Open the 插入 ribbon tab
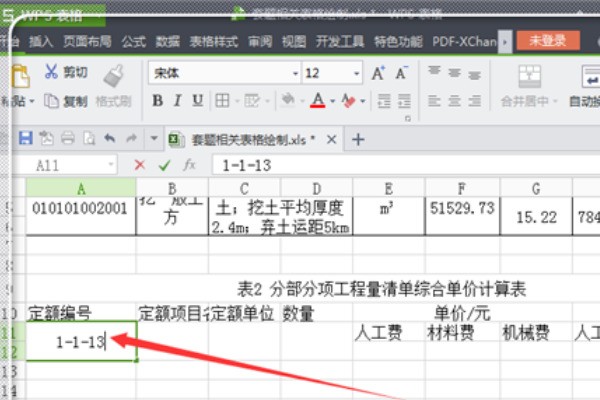 point(41,41)
